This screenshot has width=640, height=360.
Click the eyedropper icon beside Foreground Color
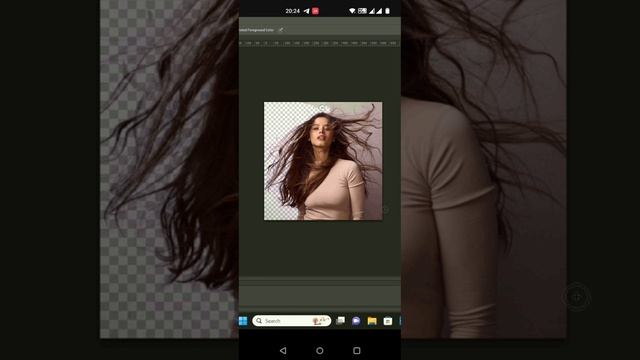(x=281, y=30)
